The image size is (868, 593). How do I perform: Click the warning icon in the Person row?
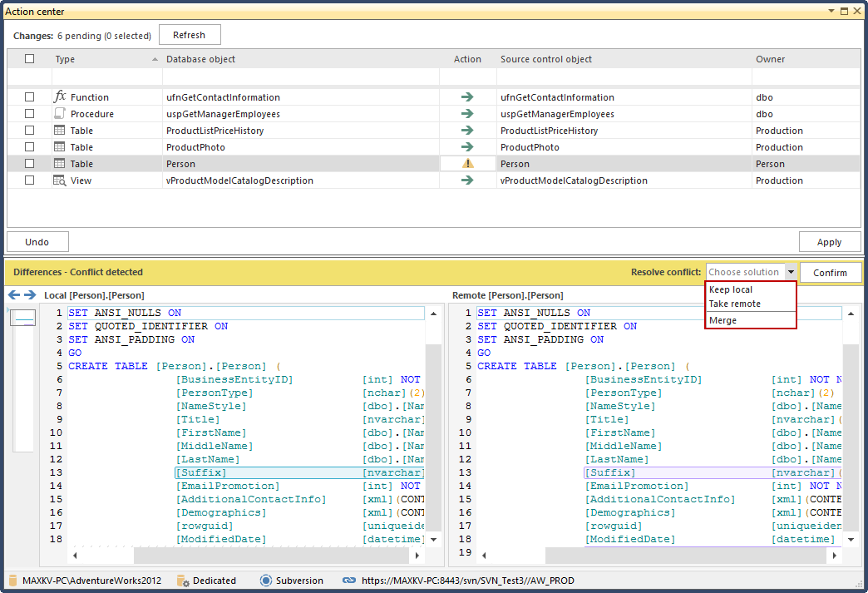click(467, 163)
